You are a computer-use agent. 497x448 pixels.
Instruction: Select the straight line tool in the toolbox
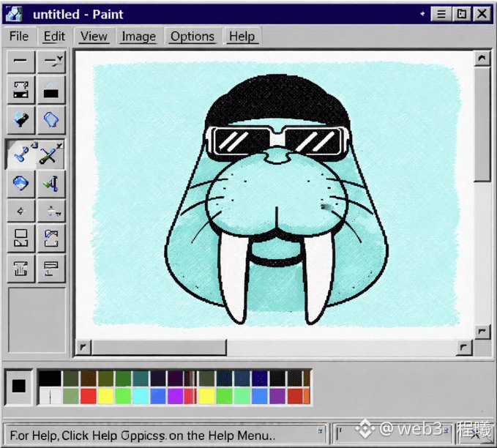click(x=20, y=61)
